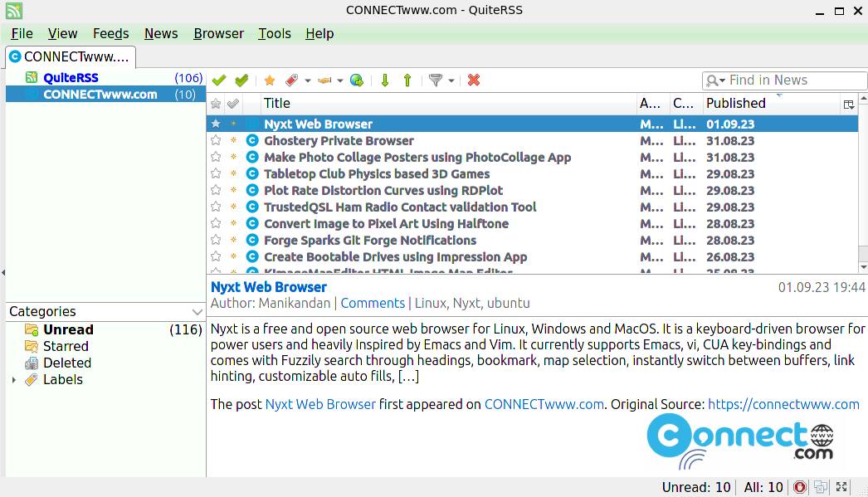Toggle read marker on TrustedQSL Ham Radio row
Viewport: 868px width, 497px height.
[234, 207]
